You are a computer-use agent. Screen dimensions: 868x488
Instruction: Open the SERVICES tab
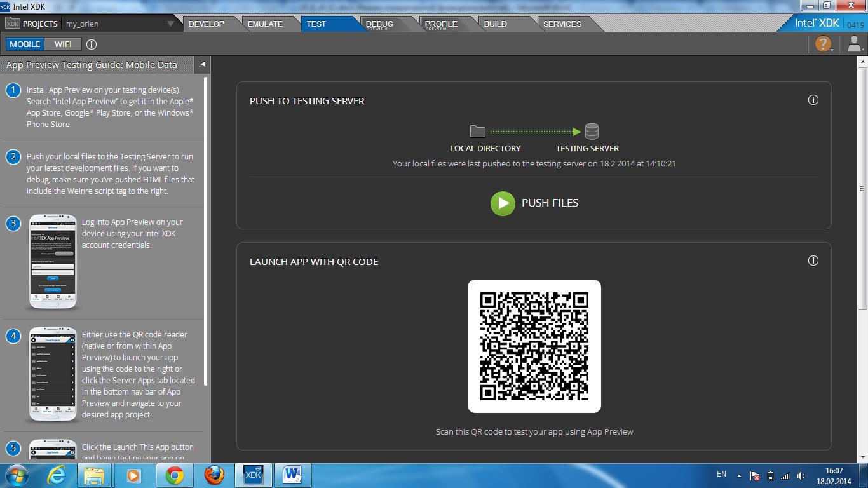pos(562,24)
